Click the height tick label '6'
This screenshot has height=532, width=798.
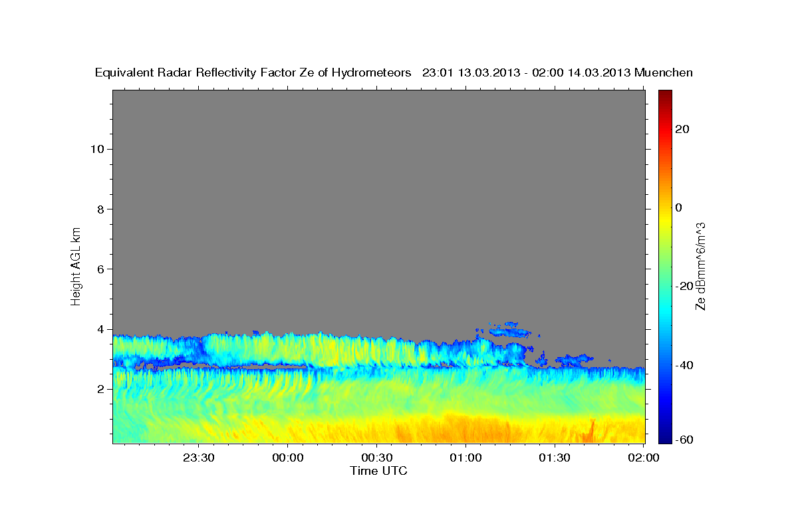pos(100,269)
